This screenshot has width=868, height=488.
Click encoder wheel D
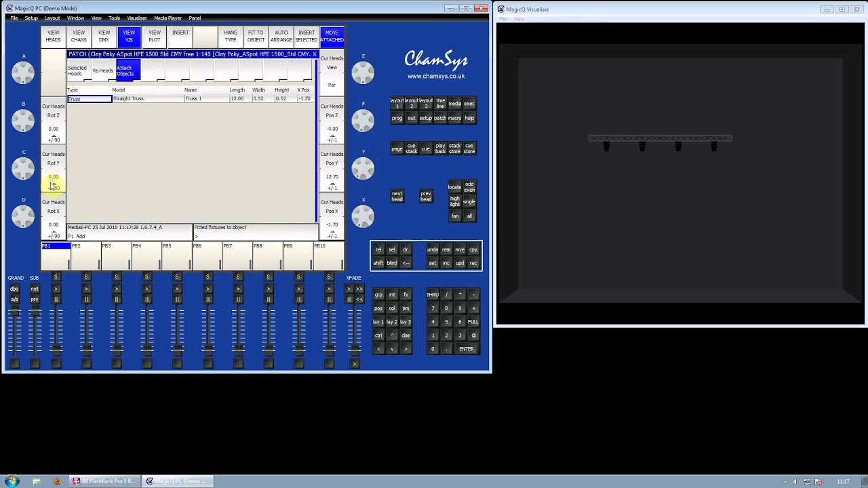tap(23, 216)
